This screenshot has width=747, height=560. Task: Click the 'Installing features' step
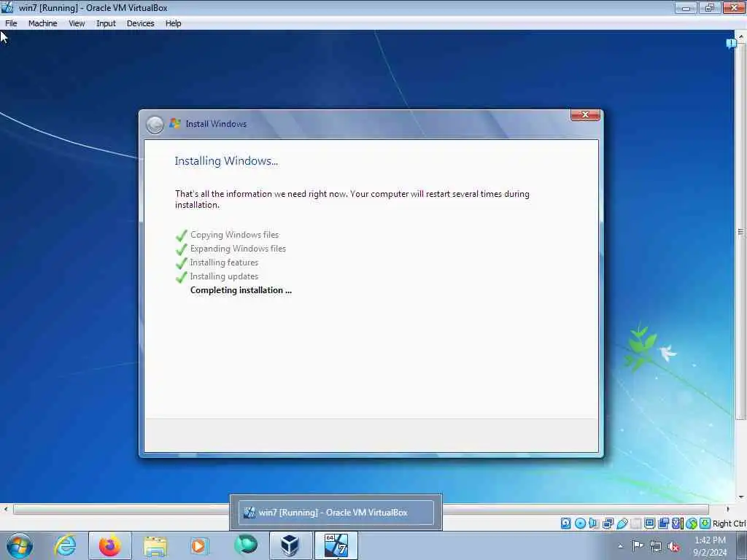[x=224, y=262]
